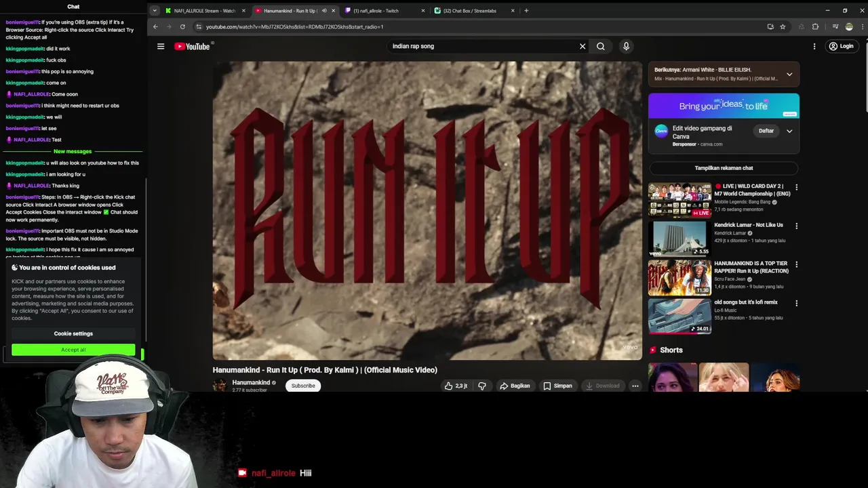Open the browser extensions puzzle icon
This screenshot has width=868, height=488.
(815, 26)
